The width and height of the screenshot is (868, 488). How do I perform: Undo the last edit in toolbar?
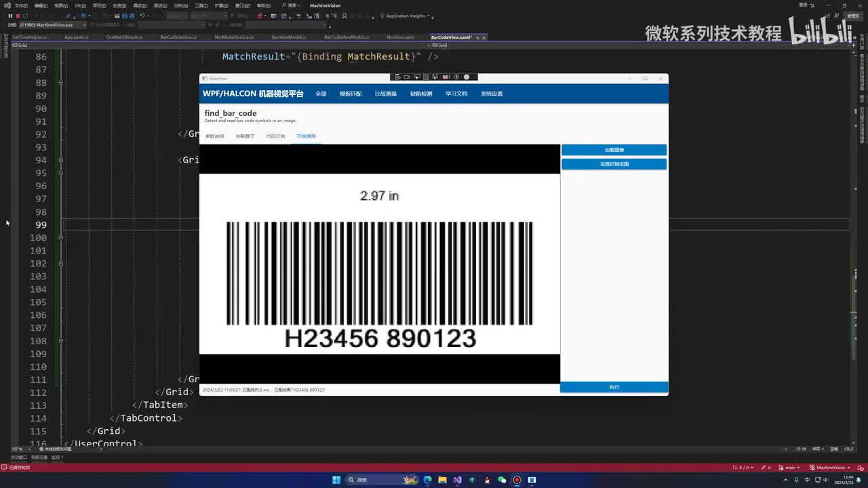tap(142, 16)
